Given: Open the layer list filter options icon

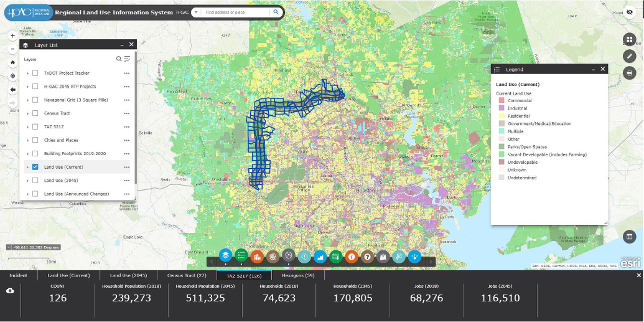Looking at the screenshot, I should pos(128,59).
